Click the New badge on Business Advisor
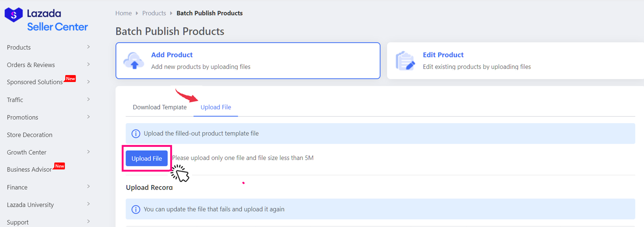644x227 pixels. click(x=59, y=166)
